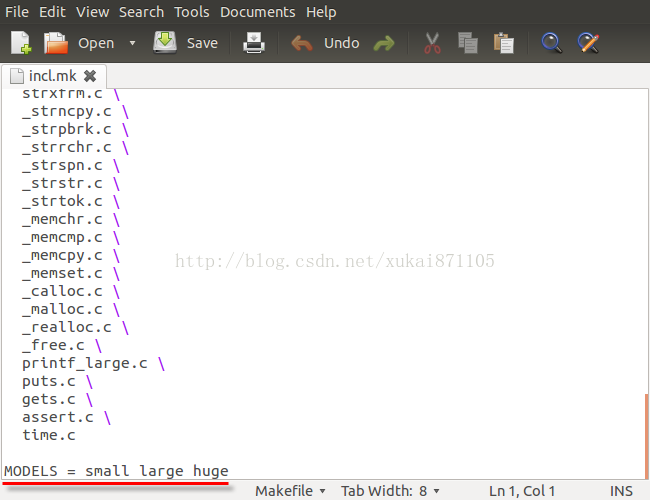Click the Paste clipboard icon
This screenshot has width=650, height=500.
(504, 43)
